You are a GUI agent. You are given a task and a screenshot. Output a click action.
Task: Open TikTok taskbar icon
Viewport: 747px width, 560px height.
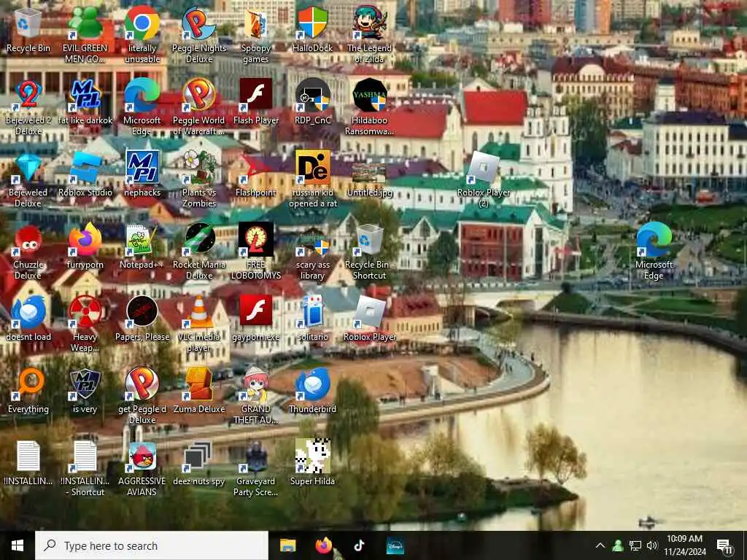(x=359, y=545)
